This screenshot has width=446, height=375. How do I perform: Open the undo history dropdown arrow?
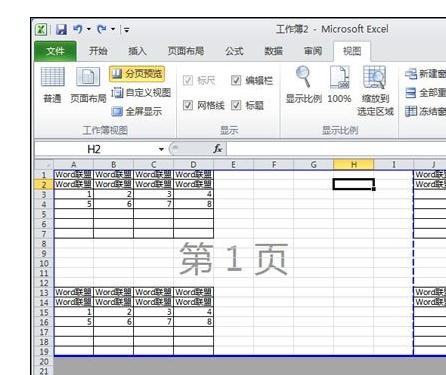coord(89,29)
